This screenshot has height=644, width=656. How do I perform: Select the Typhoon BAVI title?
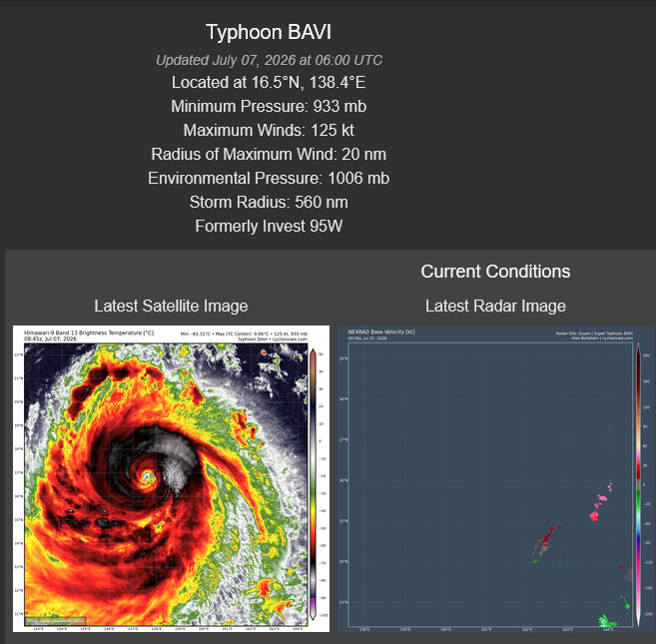click(x=269, y=32)
